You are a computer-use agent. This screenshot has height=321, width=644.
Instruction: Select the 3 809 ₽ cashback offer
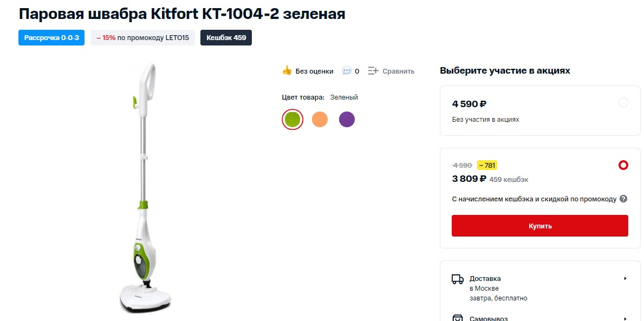(623, 165)
